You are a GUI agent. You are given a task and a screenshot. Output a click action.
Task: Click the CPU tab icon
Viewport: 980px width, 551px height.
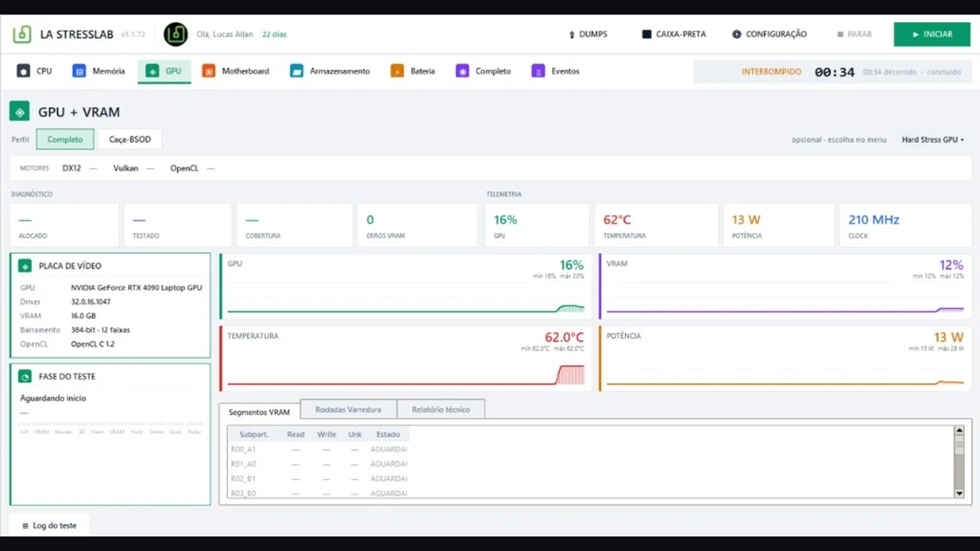tap(24, 71)
